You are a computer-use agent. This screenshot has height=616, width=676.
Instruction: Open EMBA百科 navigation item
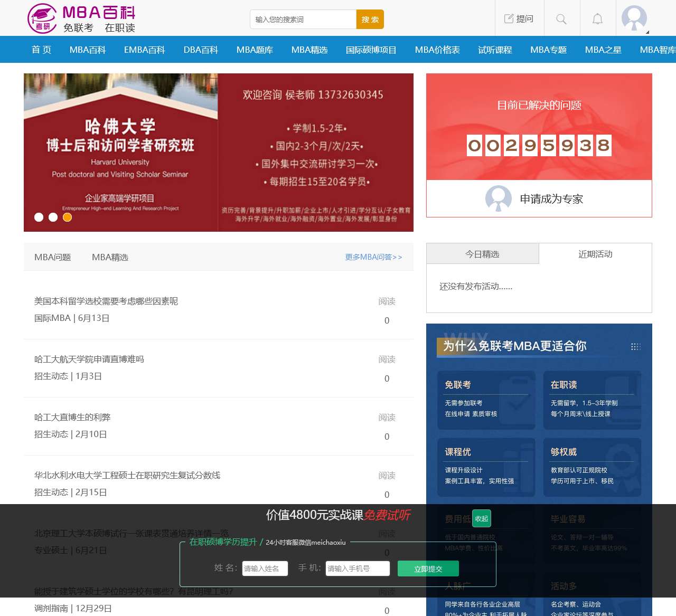145,50
